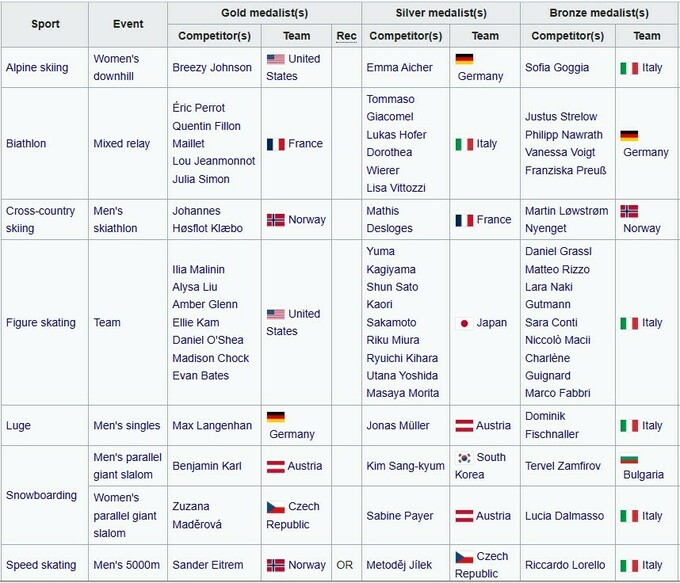Viewport: 680px width, 583px height.
Task: Go to the Figure skating sport link
Action: pyautogui.click(x=41, y=323)
